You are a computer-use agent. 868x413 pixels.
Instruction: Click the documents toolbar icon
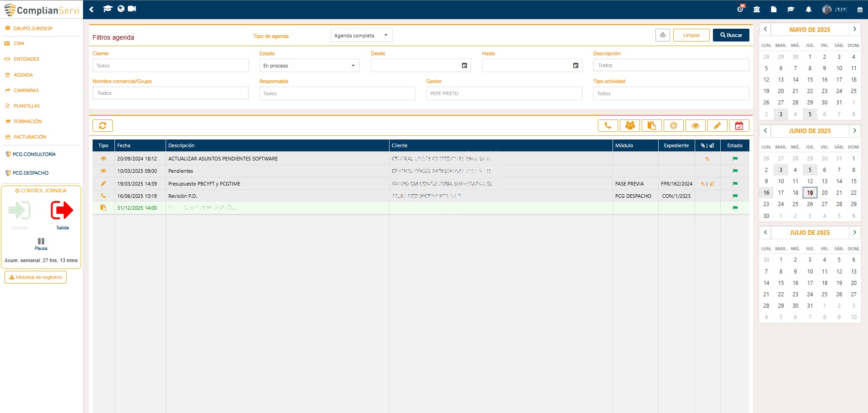click(652, 125)
